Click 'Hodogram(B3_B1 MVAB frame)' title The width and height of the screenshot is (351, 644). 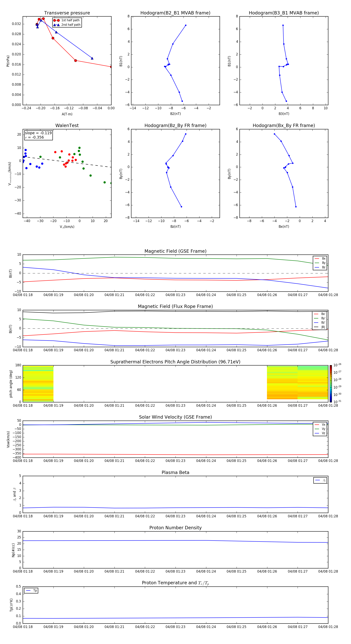pos(284,13)
